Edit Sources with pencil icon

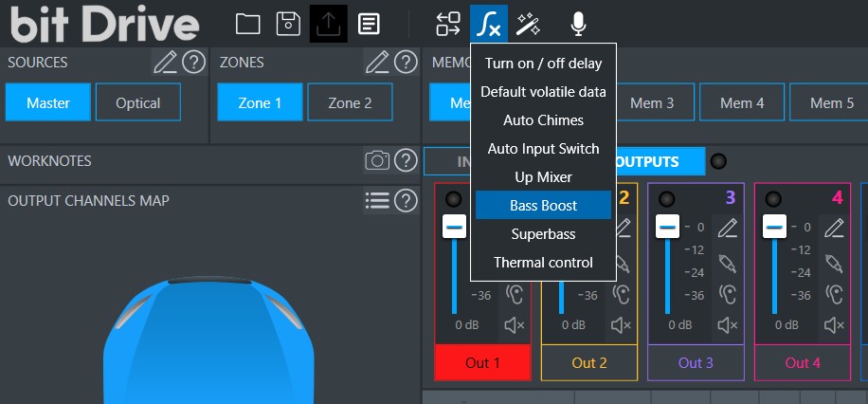165,62
